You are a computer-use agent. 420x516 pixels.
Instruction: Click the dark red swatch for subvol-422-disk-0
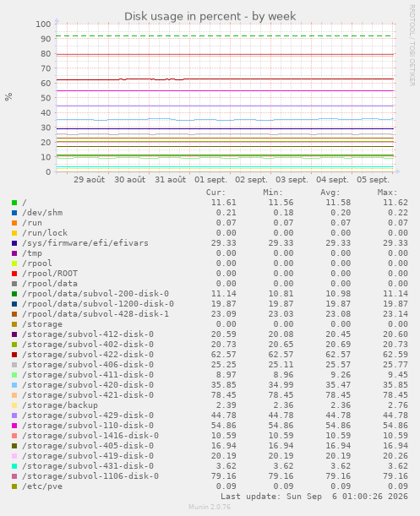click(x=14, y=355)
